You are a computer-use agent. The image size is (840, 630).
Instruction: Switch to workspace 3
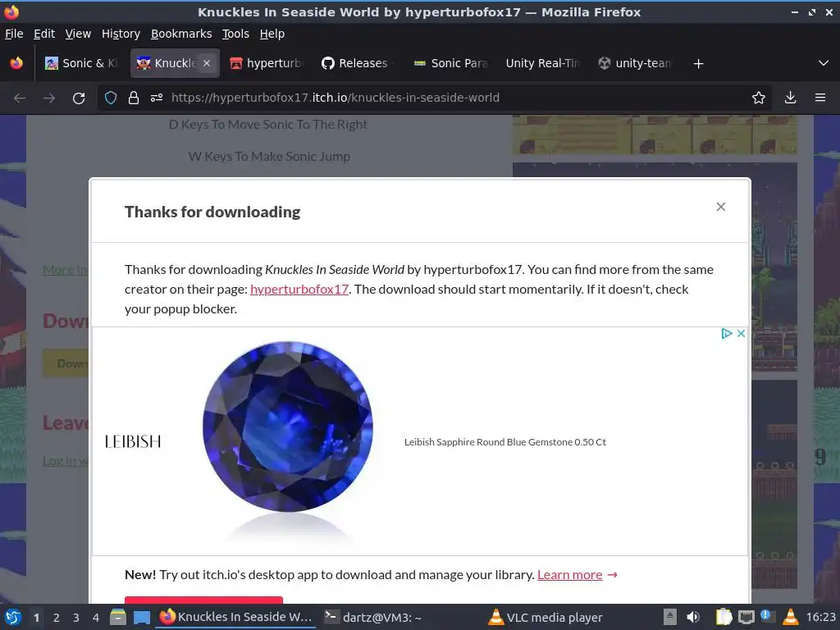click(x=76, y=618)
